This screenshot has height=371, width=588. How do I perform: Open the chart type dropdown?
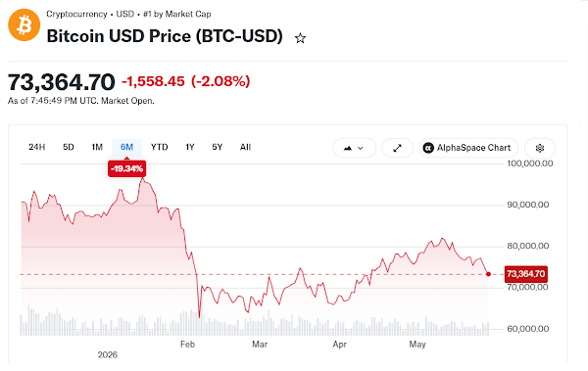click(x=354, y=148)
